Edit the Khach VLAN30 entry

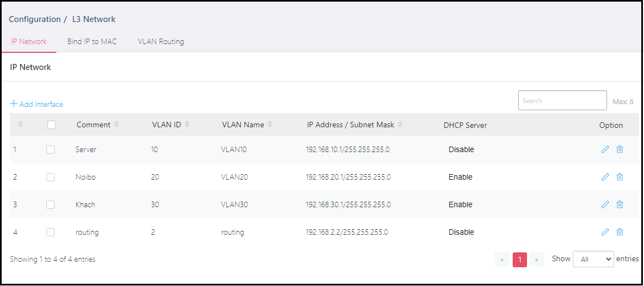[x=605, y=204]
